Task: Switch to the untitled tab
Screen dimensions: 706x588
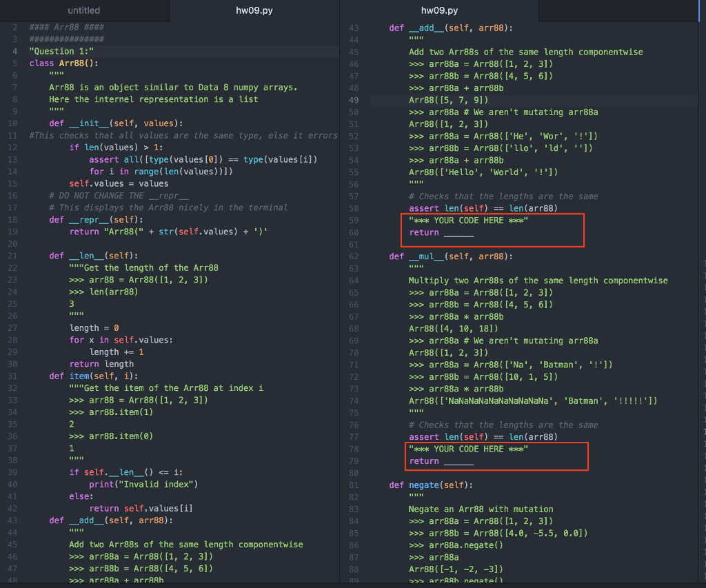Action: (84, 10)
